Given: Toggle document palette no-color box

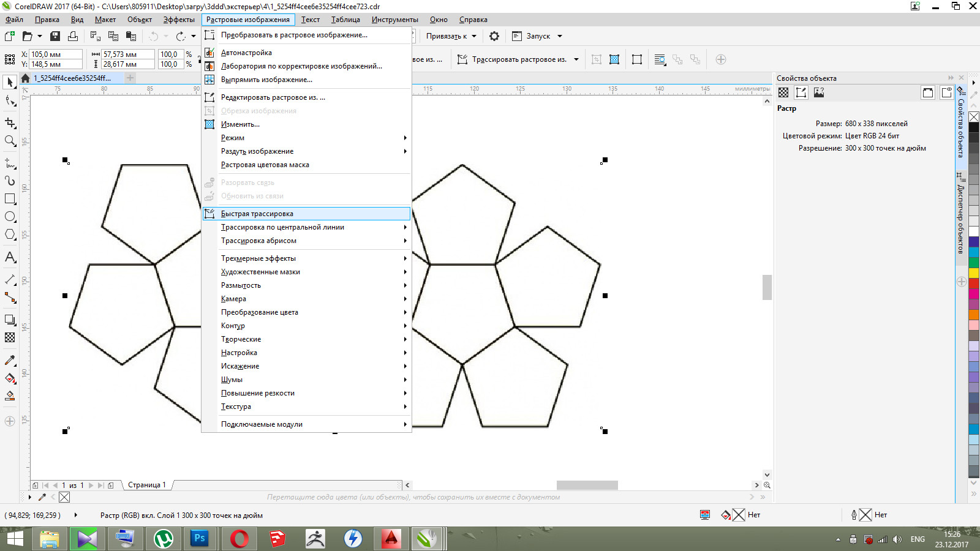Looking at the screenshot, I should [x=64, y=497].
